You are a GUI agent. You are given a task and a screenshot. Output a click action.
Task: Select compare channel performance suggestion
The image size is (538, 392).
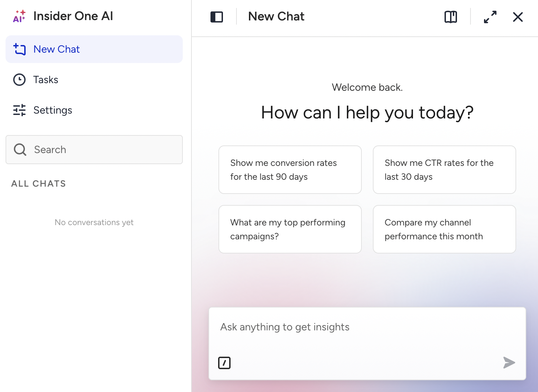445,229
